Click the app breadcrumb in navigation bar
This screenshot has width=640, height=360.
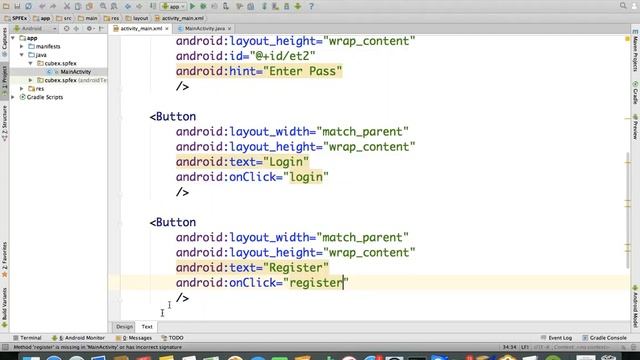coord(42,18)
